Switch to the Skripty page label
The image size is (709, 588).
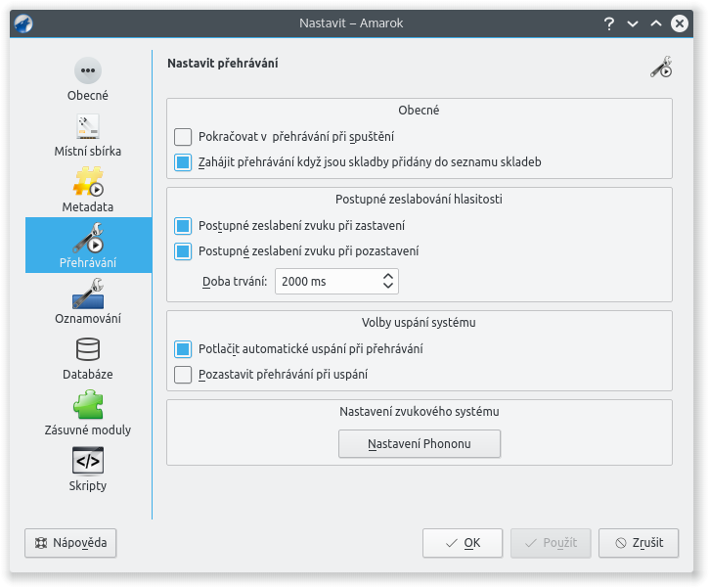pyautogui.click(x=88, y=486)
